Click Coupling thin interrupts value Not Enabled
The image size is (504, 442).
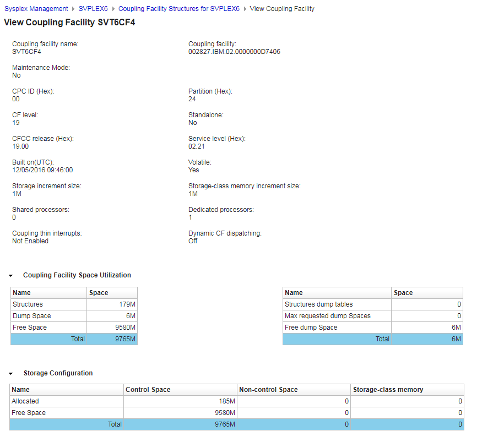30,241
